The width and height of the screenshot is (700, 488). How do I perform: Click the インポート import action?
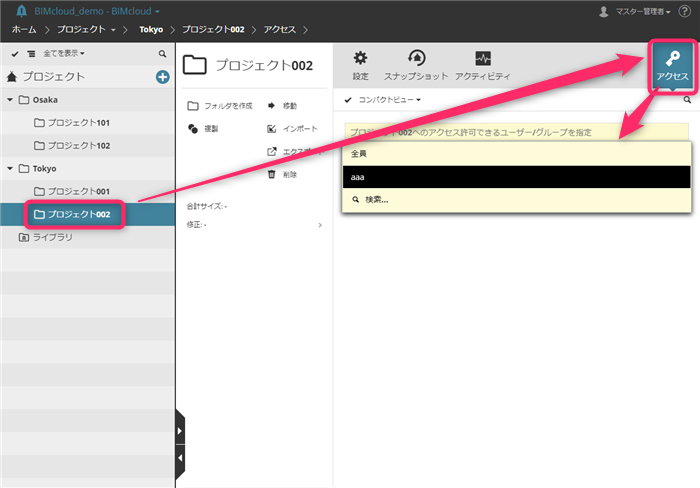[x=292, y=129]
